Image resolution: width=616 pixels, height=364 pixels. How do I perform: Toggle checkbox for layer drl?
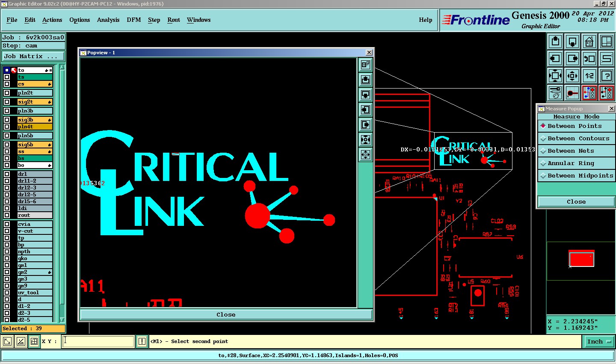coord(7,174)
